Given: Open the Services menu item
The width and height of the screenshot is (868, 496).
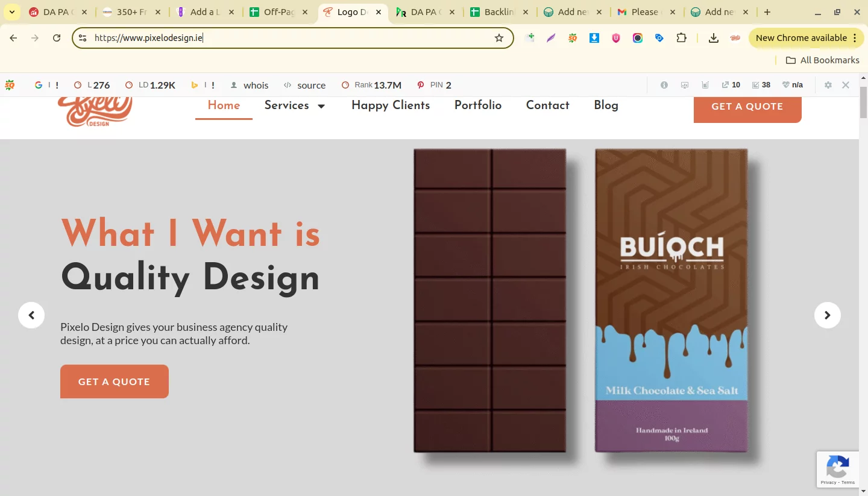Looking at the screenshot, I should tap(287, 105).
